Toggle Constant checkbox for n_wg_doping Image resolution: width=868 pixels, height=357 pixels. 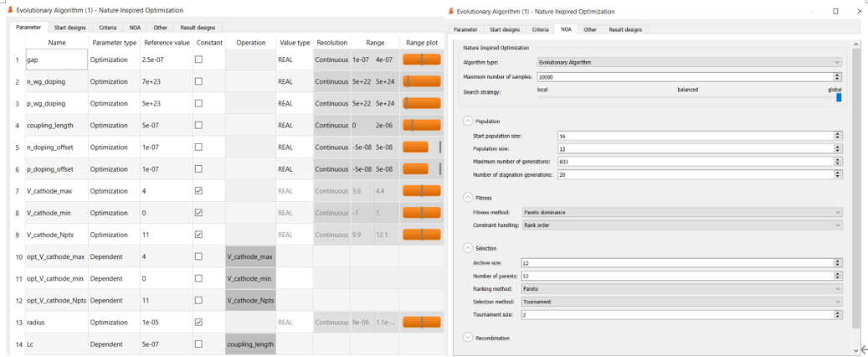coord(198,81)
